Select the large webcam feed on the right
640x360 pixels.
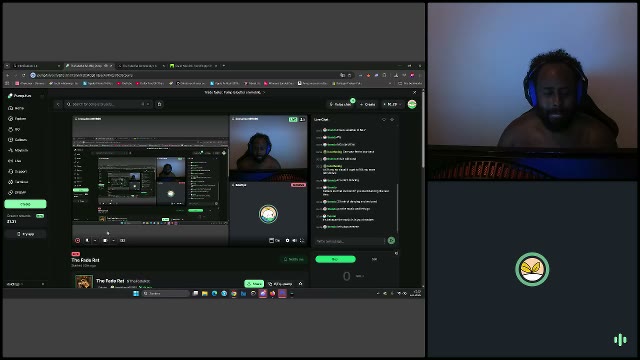[x=532, y=91]
